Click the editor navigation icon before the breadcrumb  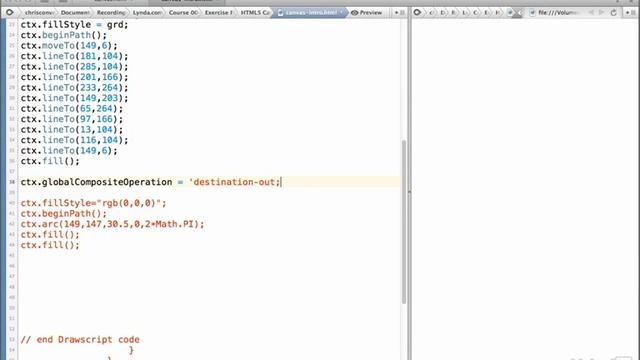9,13
